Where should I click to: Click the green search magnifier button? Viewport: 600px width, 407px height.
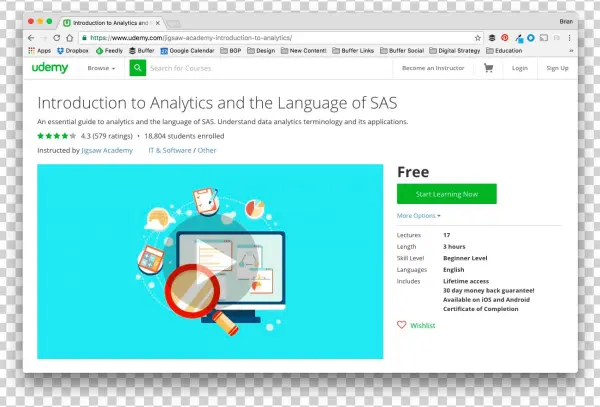pos(138,68)
